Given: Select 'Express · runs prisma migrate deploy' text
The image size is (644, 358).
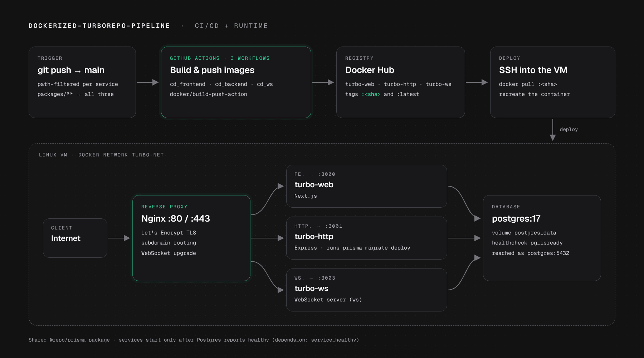Looking at the screenshot, I should (352, 248).
